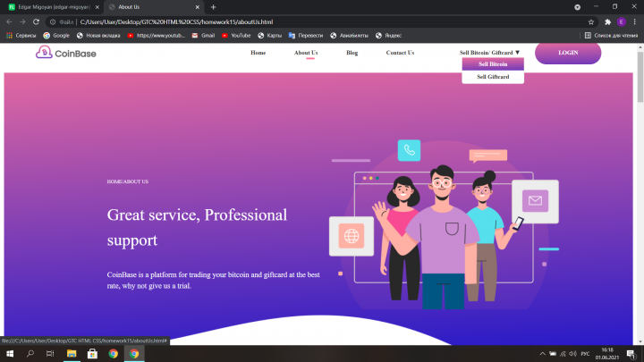Open taskbar search magnifier
Viewport: 644px width, 362px height.
[x=30, y=353]
